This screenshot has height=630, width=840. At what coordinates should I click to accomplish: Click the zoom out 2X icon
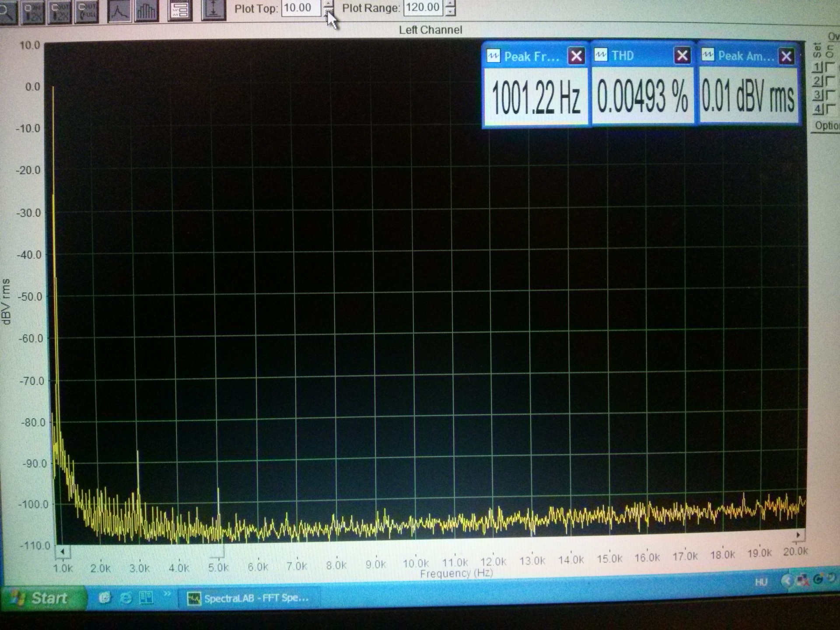click(60, 12)
